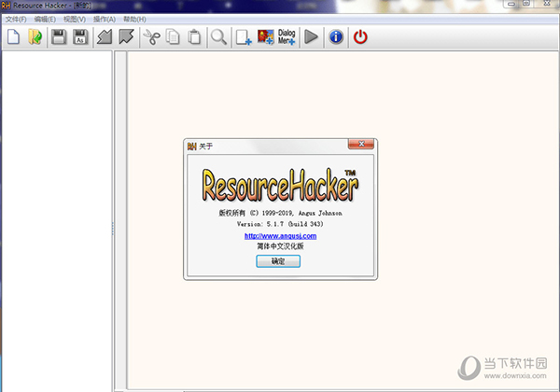Click the Dialog Menu insert icon
Screen dimensions: 560x392
[287, 37]
